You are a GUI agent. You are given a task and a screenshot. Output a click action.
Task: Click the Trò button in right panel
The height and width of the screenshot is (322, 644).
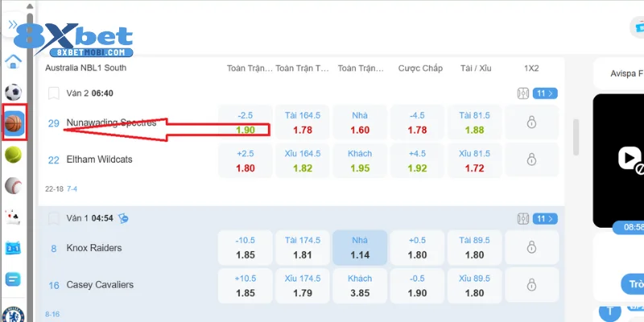tap(633, 284)
